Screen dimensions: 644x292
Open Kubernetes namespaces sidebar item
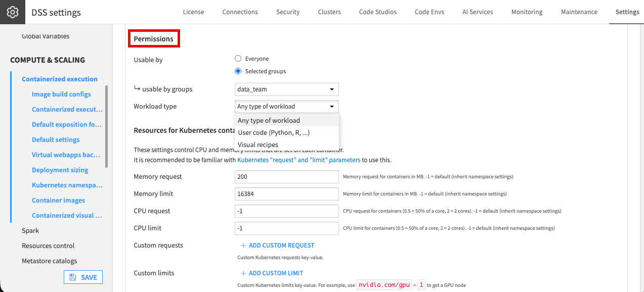pyautogui.click(x=67, y=185)
